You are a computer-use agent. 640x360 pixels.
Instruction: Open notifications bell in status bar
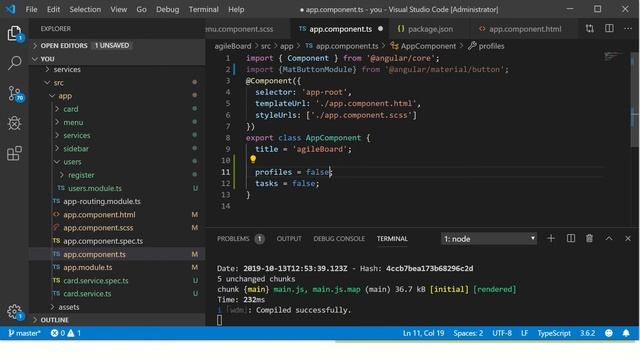click(x=626, y=333)
